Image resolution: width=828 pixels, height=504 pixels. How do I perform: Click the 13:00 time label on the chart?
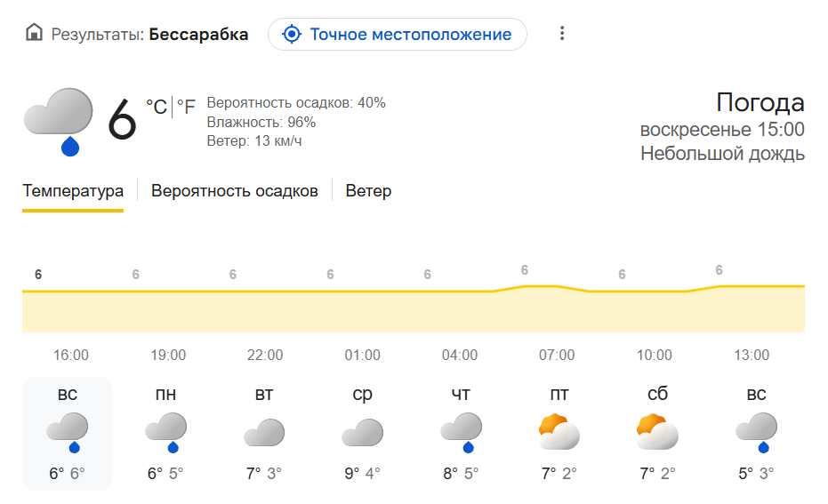pyautogui.click(x=752, y=356)
